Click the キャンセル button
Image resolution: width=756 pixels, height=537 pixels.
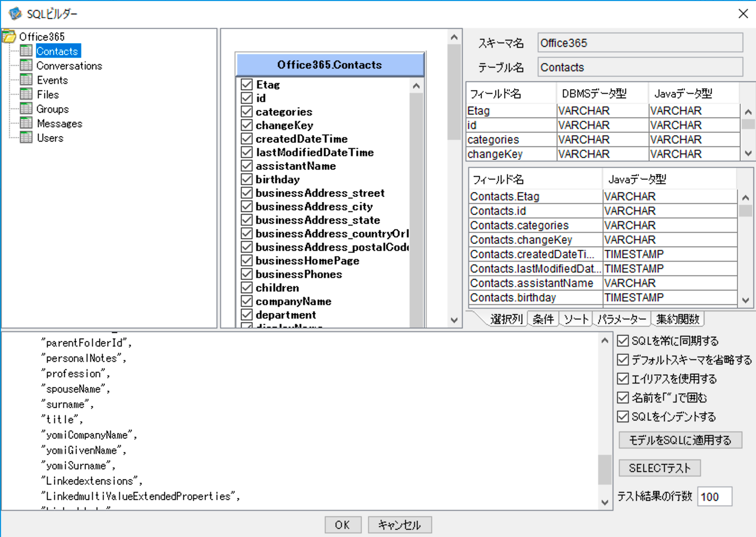(x=400, y=525)
